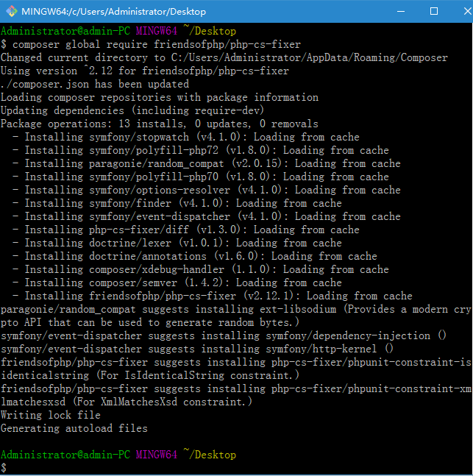The image size is (473, 476).
Task: Click the 'Writing lock file' line
Action: coord(51,415)
